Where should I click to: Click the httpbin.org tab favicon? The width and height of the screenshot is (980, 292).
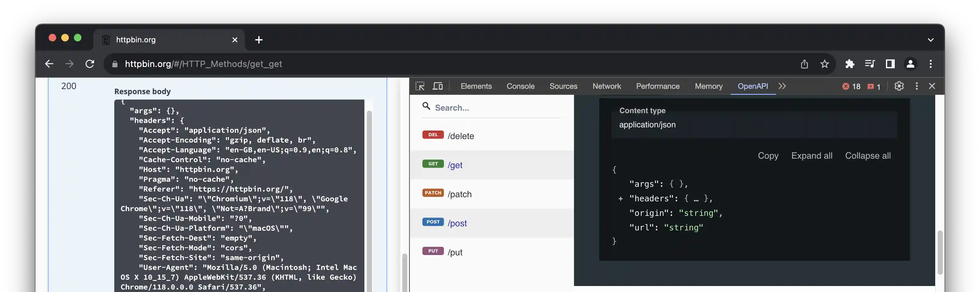coord(106,40)
